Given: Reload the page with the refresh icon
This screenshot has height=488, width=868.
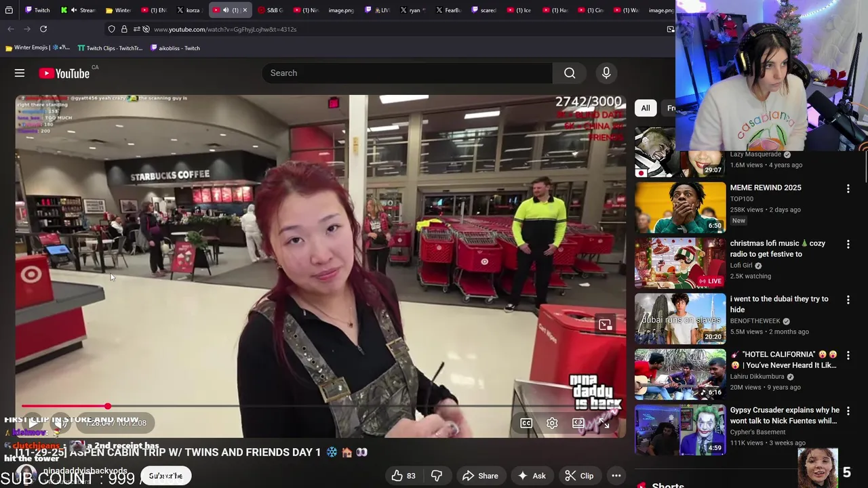Looking at the screenshot, I should coord(43,29).
